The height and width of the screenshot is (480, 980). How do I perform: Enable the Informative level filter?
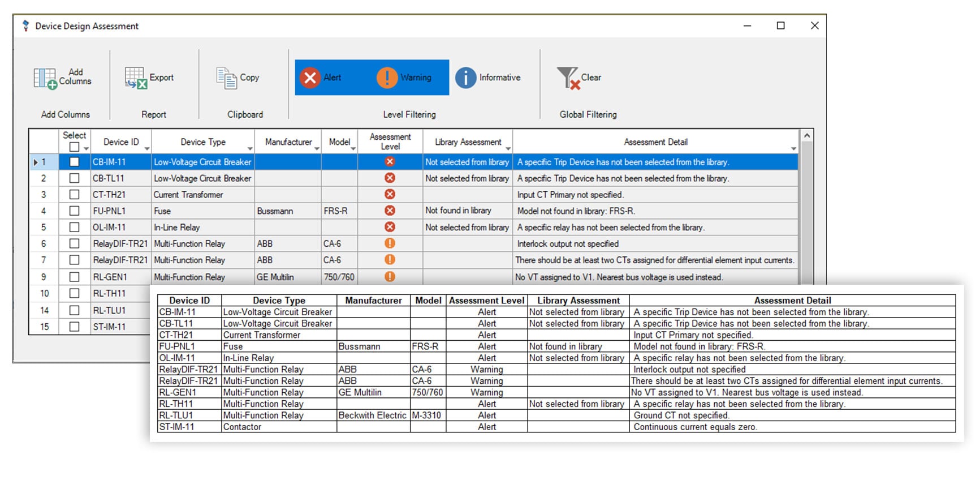(x=488, y=78)
